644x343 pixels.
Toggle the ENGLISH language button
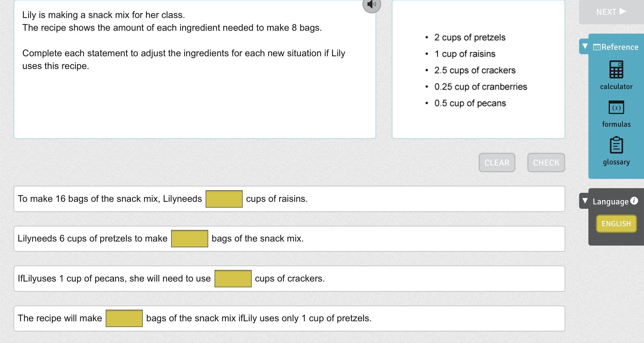[616, 224]
